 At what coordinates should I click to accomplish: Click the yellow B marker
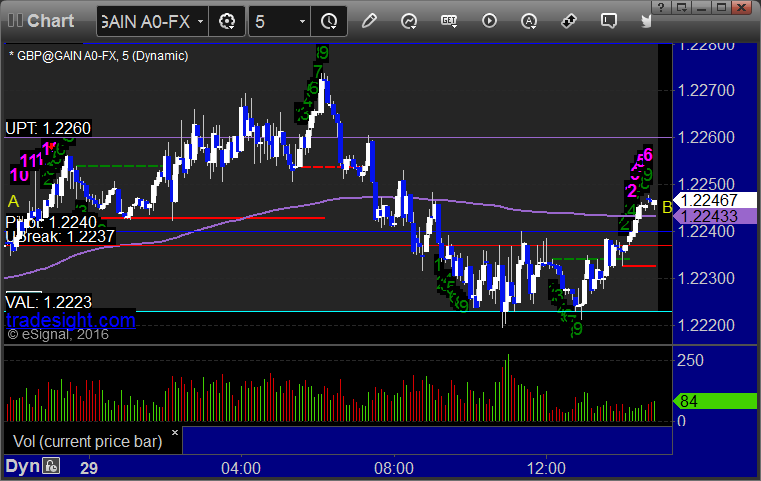pyautogui.click(x=667, y=207)
